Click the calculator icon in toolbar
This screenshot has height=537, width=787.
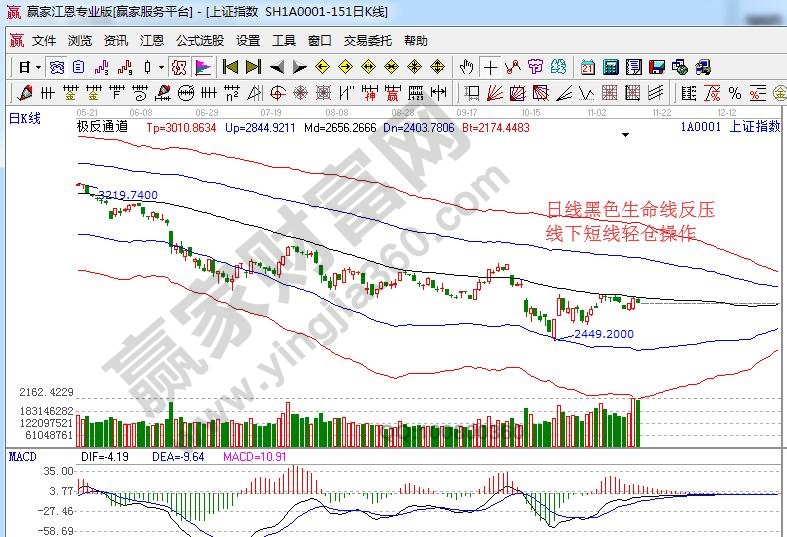(x=609, y=68)
